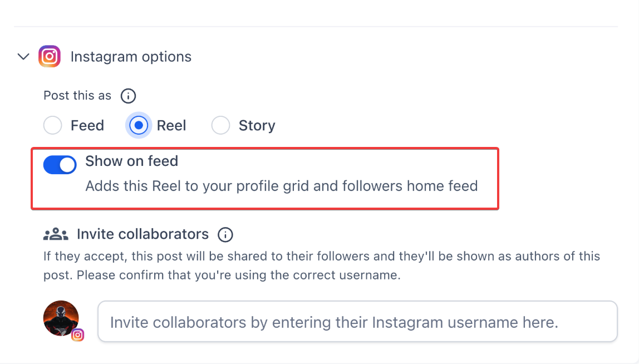This screenshot has height=364, width=639.
Task: Select the Feed radio button
Action: point(53,126)
